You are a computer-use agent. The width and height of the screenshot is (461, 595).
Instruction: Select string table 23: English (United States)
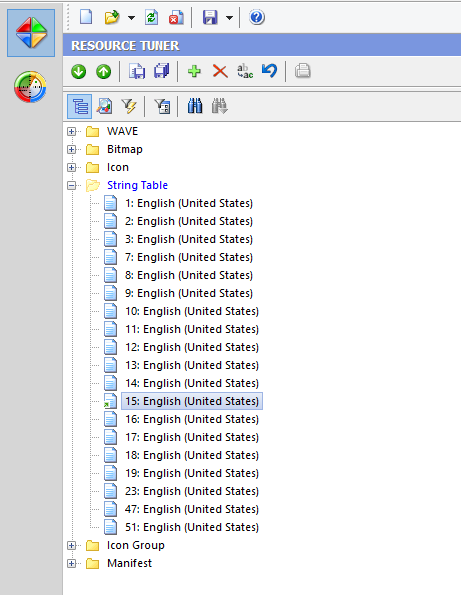click(x=192, y=491)
